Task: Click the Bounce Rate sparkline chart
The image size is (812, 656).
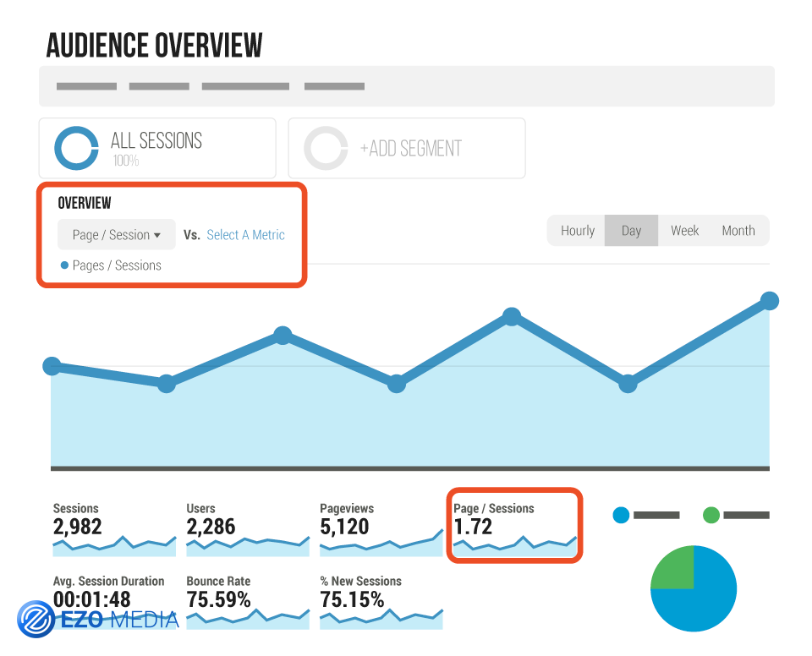Action: tap(248, 619)
